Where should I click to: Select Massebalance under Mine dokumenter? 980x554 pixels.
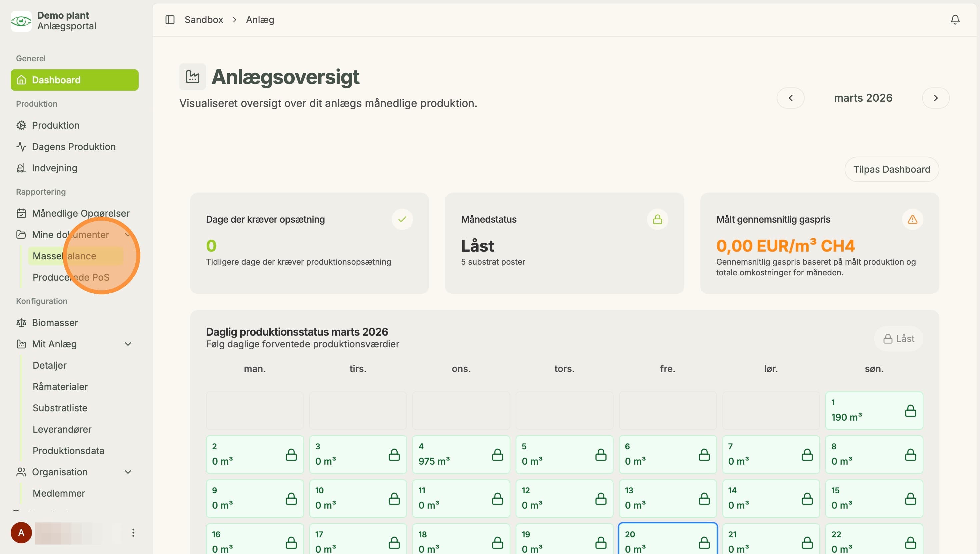75,256
